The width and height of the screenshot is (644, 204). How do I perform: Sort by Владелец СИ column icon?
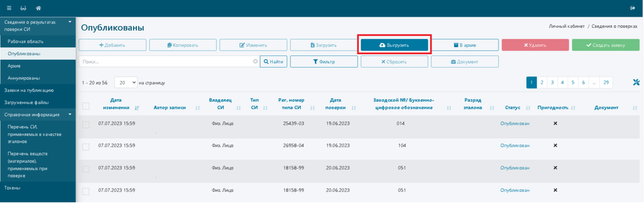[239, 108]
